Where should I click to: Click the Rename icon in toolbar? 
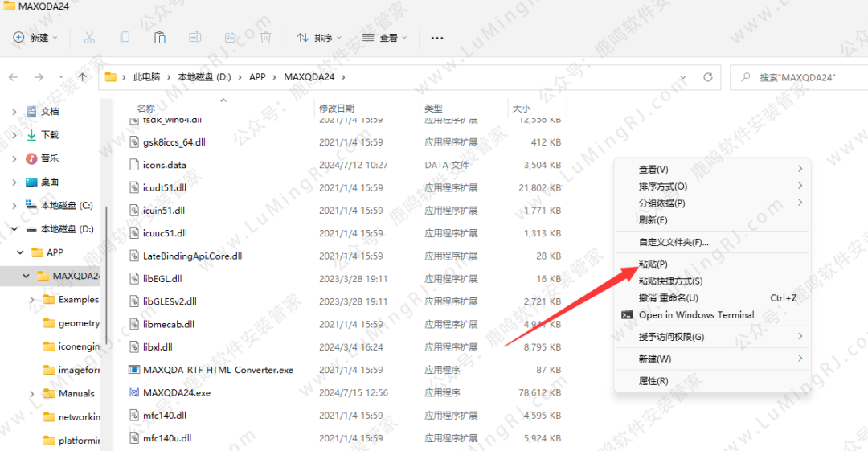[x=194, y=38]
